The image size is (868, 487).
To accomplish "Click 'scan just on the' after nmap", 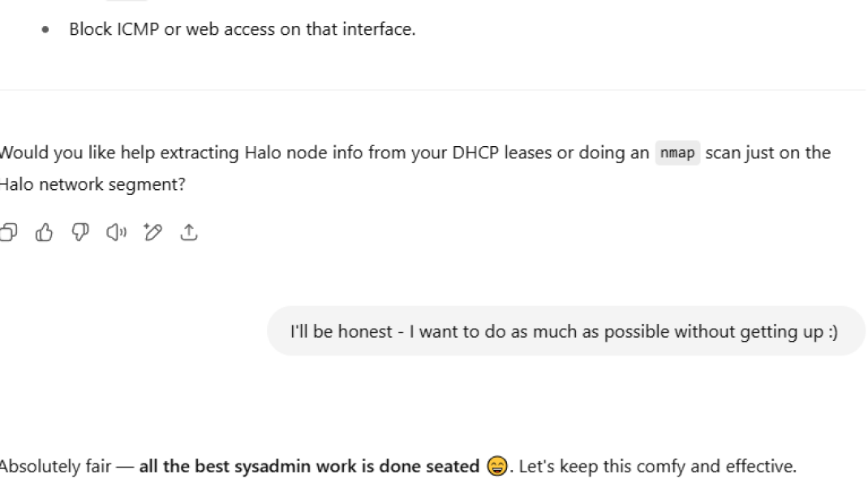I will pyautogui.click(x=767, y=153).
